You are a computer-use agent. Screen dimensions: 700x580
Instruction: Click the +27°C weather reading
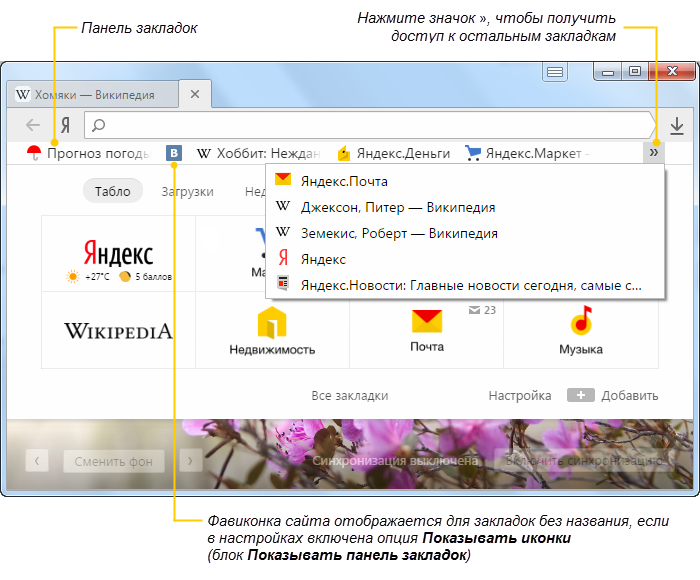pos(97,277)
